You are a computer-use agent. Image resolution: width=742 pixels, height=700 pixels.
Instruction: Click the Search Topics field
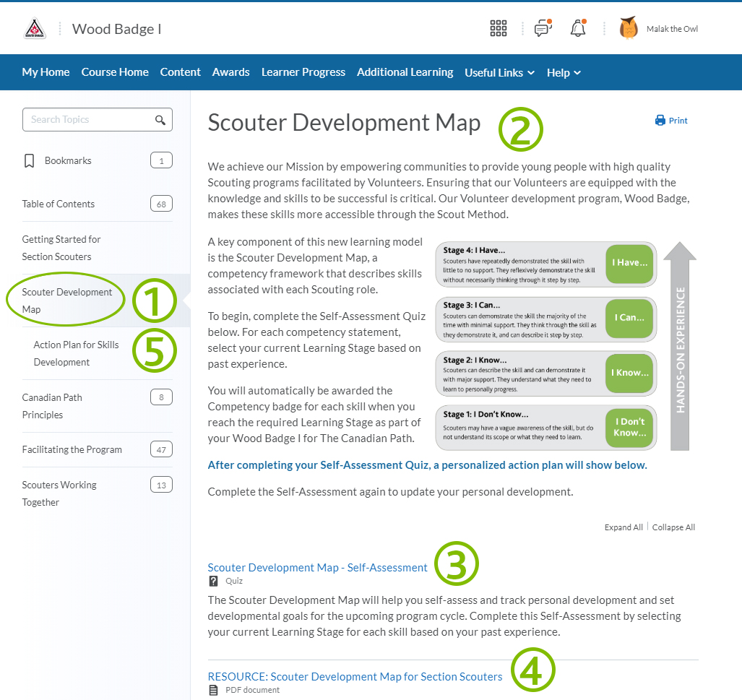(98, 120)
